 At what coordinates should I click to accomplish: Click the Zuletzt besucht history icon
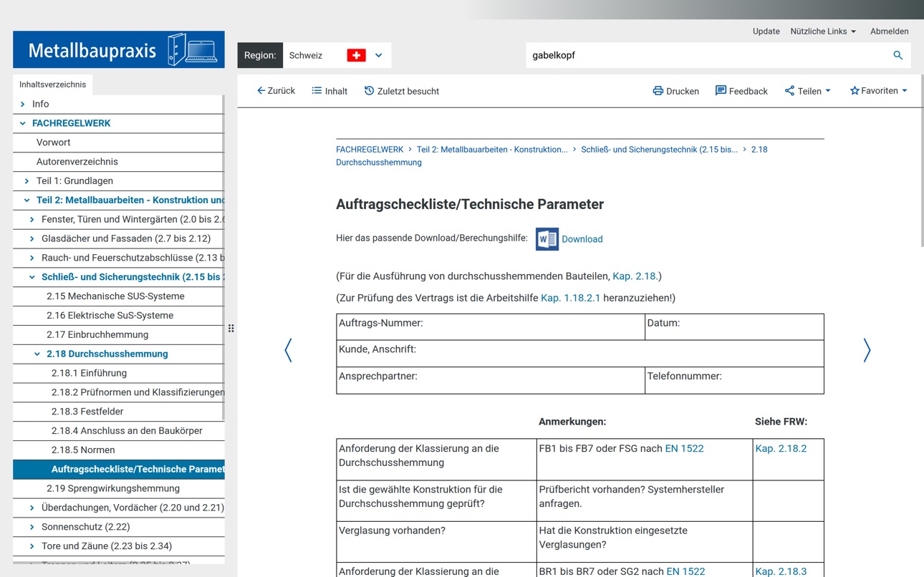pos(369,91)
